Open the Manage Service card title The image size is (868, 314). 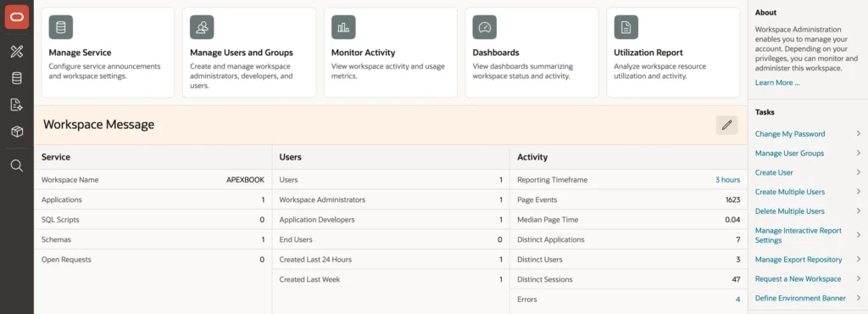[80, 53]
